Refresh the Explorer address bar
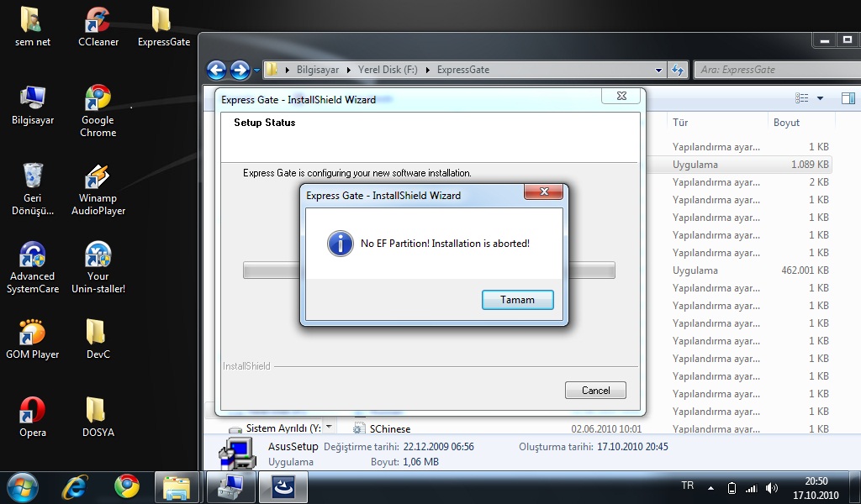Viewport: 861px width, 504px height. (x=679, y=70)
